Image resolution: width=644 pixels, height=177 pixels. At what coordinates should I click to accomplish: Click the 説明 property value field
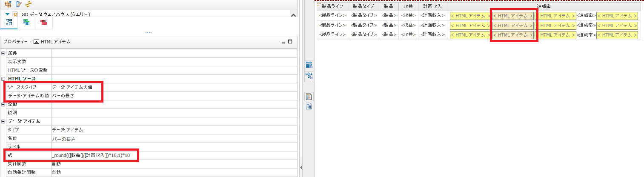pyautogui.click(x=174, y=113)
